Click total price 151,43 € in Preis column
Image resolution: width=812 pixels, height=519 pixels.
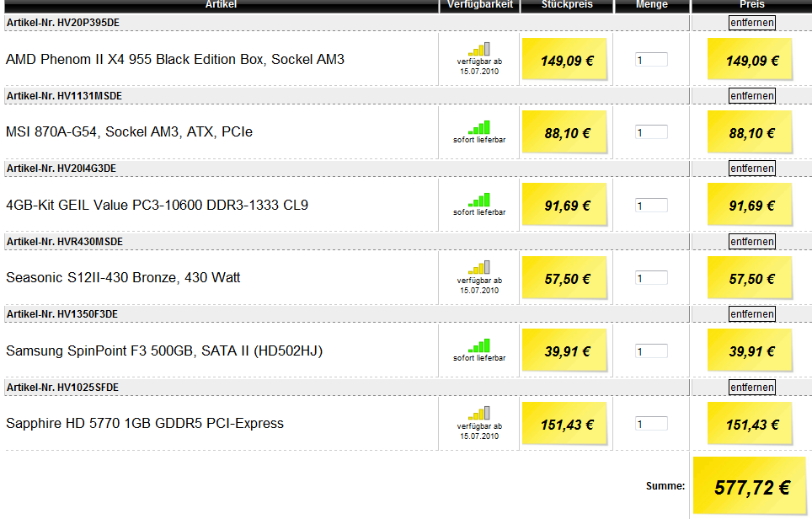[x=751, y=424]
